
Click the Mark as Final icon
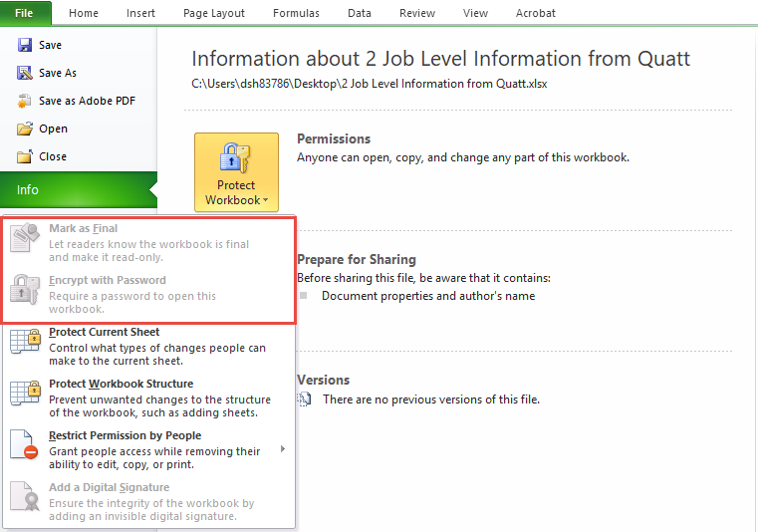point(25,237)
